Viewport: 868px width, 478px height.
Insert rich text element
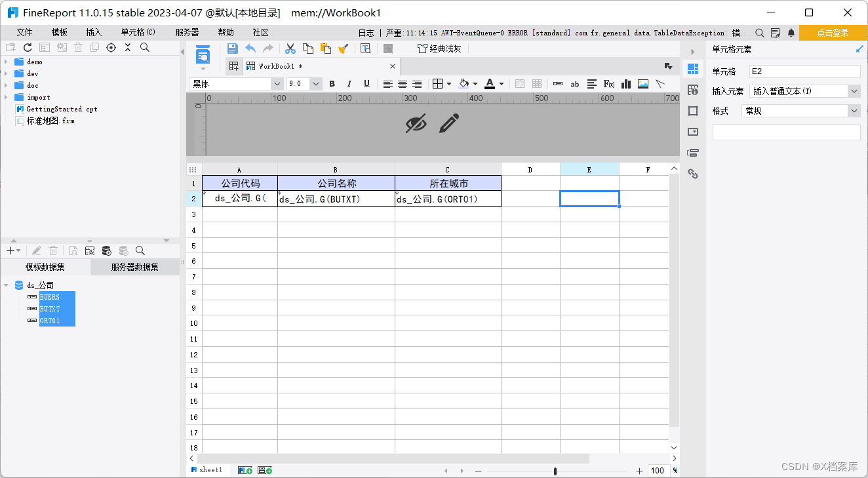tap(592, 84)
